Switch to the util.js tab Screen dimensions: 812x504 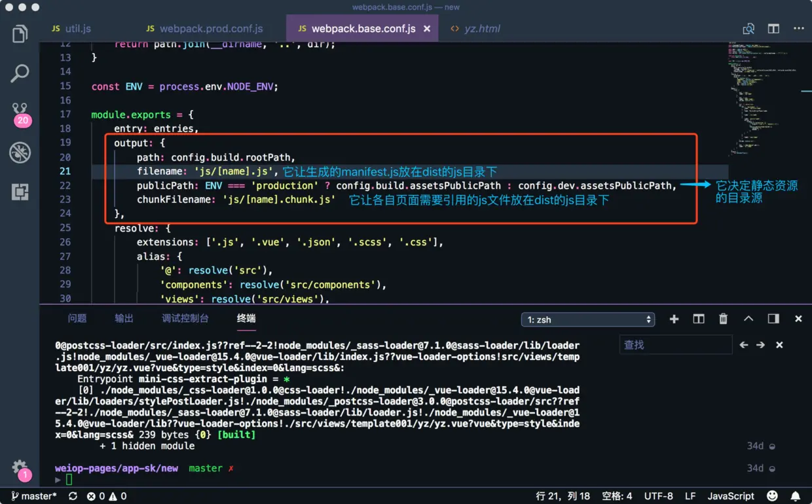pos(71,29)
